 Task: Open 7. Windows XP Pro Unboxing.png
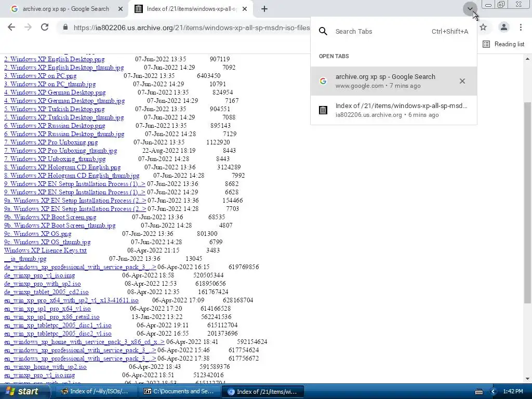point(51,142)
